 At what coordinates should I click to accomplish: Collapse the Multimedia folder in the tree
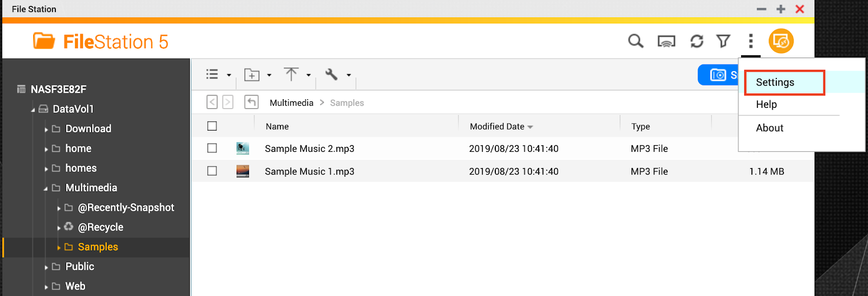tap(46, 189)
